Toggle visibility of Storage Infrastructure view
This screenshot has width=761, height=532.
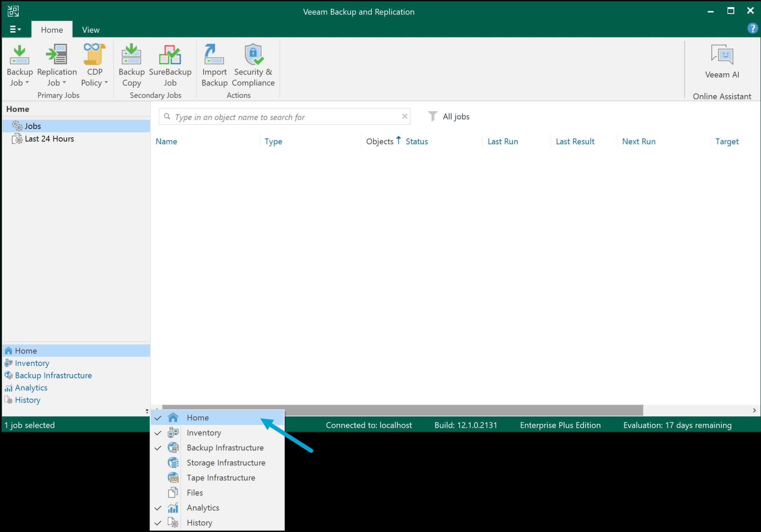226,462
